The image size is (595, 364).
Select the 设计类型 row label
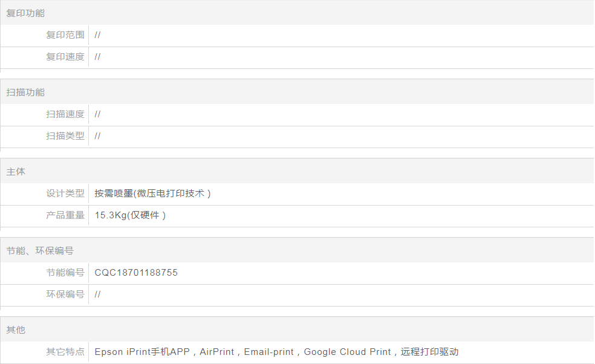[65, 193]
